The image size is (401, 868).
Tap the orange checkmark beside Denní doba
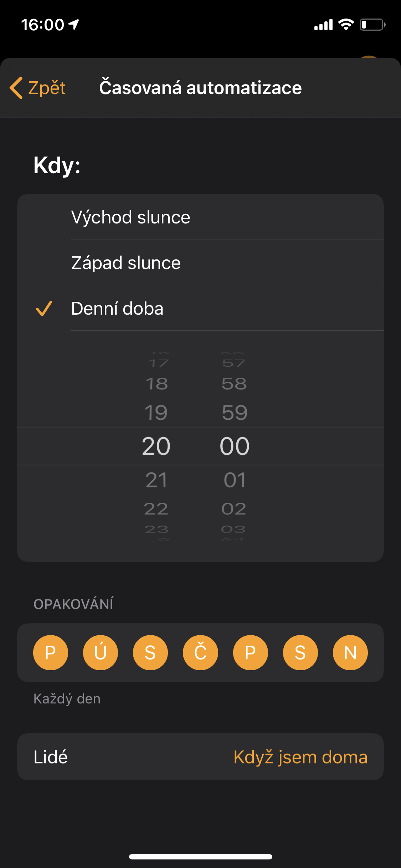pyautogui.click(x=44, y=309)
